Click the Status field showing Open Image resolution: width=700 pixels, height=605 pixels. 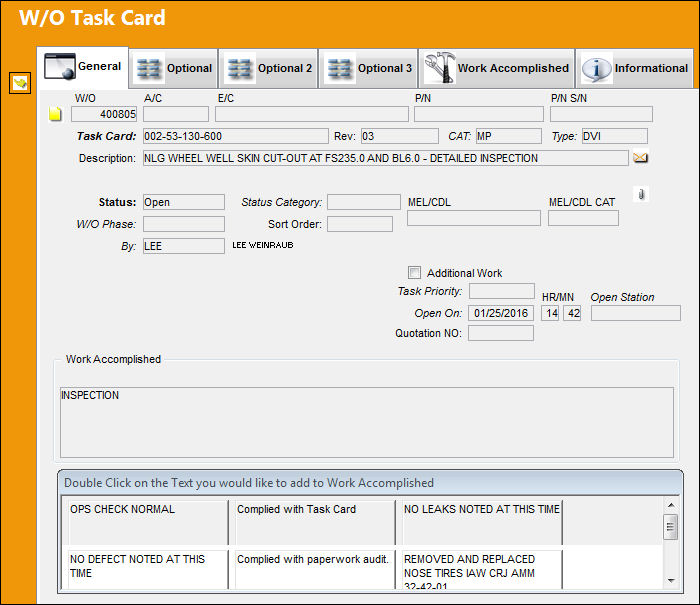pyautogui.click(x=184, y=202)
